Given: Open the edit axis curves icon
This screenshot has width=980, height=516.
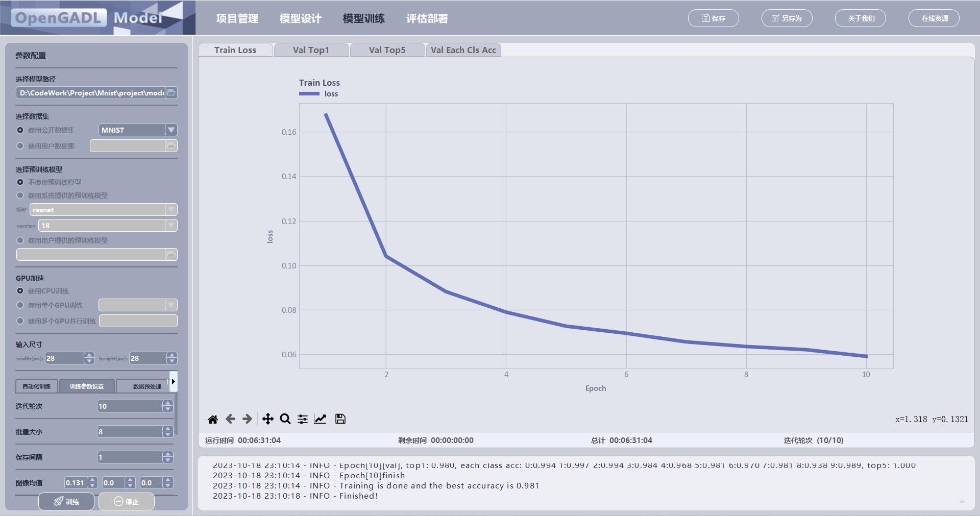Looking at the screenshot, I should (x=320, y=419).
